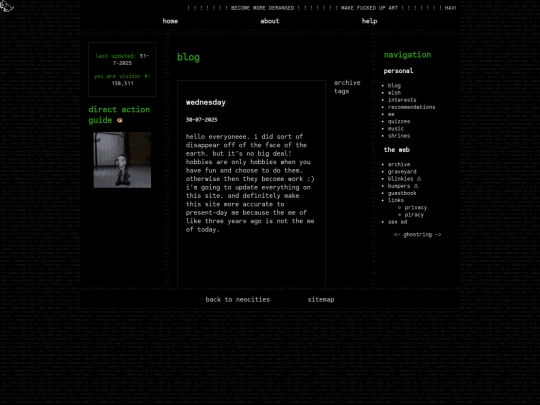Image resolution: width=540 pixels, height=405 pixels.
Task: Open the bumpers link
Action: [x=399, y=186]
